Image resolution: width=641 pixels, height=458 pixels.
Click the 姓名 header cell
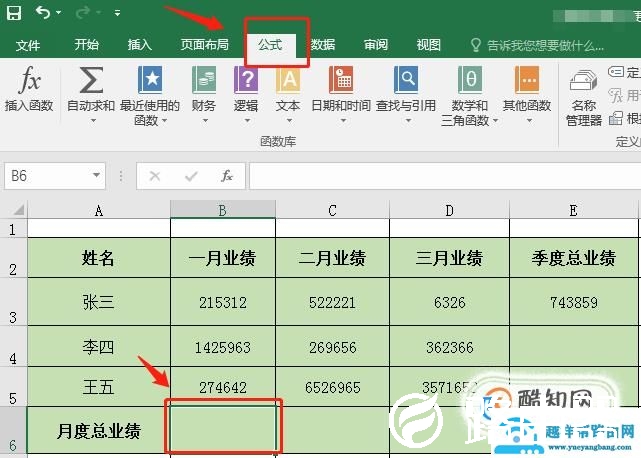[99, 258]
